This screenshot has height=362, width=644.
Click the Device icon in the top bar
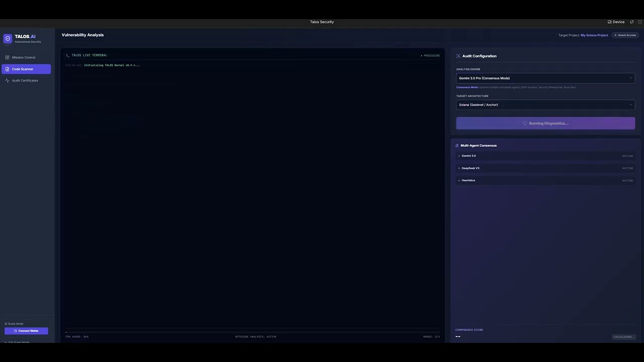tap(610, 22)
